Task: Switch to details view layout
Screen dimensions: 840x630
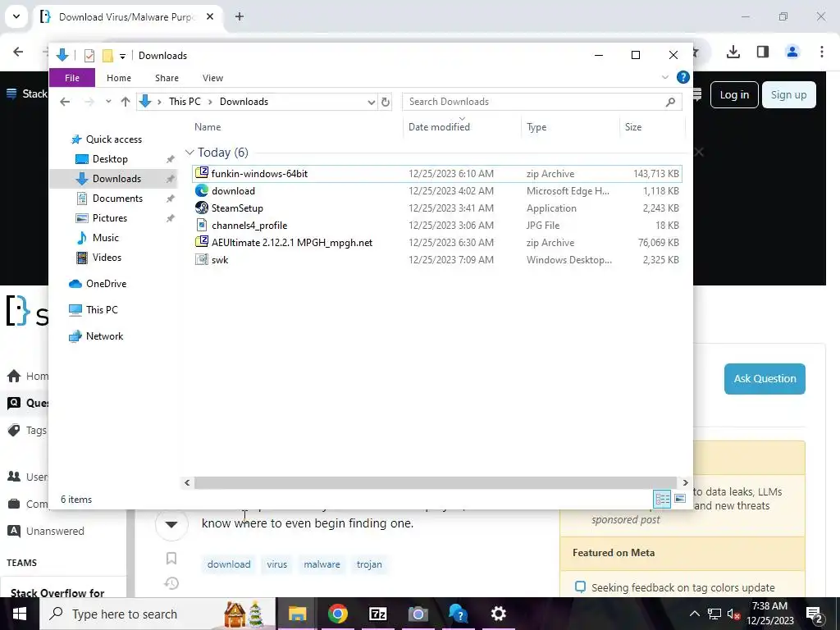Action: pos(662,499)
